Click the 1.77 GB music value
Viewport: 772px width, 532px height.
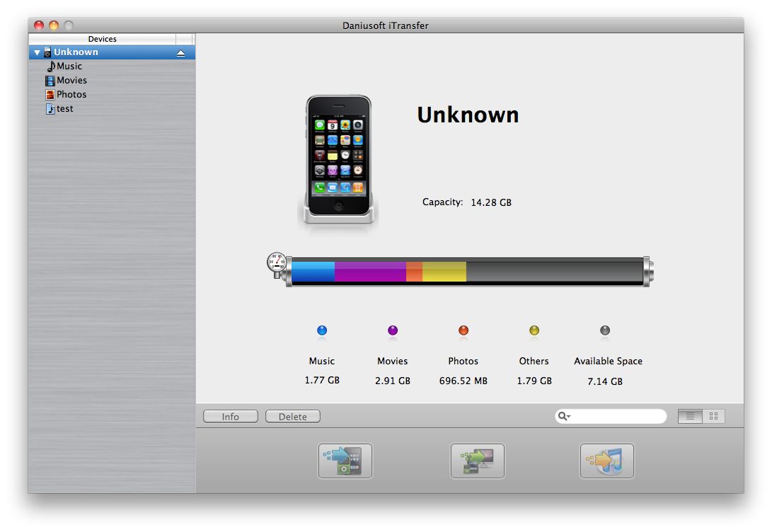click(x=322, y=380)
